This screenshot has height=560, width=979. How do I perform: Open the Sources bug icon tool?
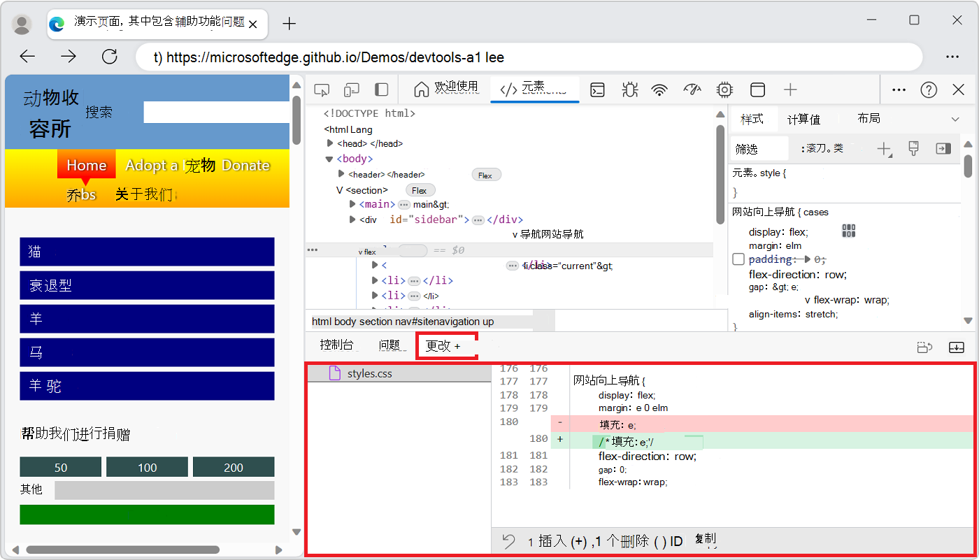[629, 89]
